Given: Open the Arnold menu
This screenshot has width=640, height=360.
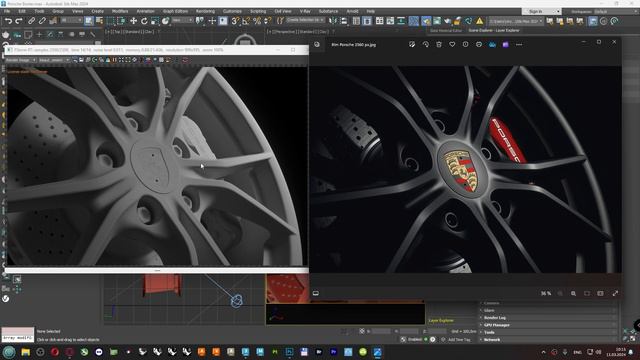Looking at the screenshot, I should 352,11.
